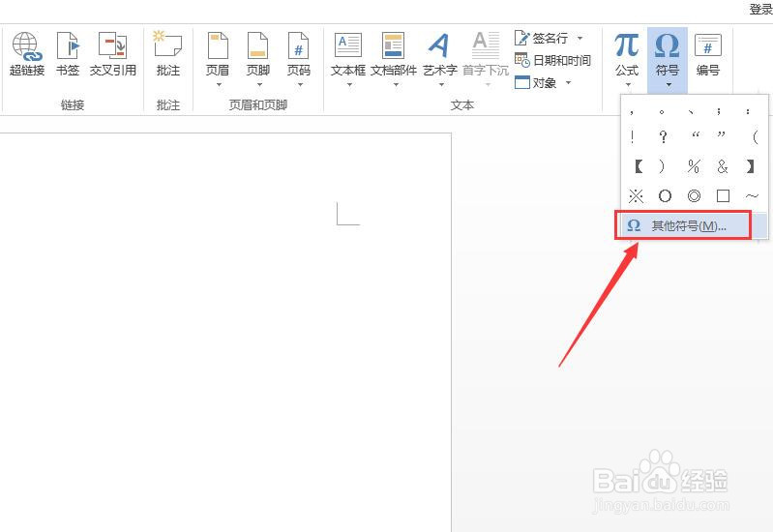
Task: Click inside the blank document page
Action: point(224,333)
